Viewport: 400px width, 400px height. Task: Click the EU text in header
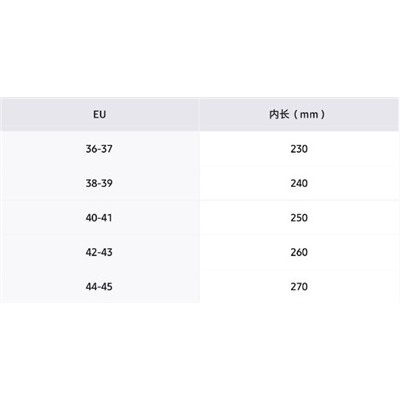point(99,114)
